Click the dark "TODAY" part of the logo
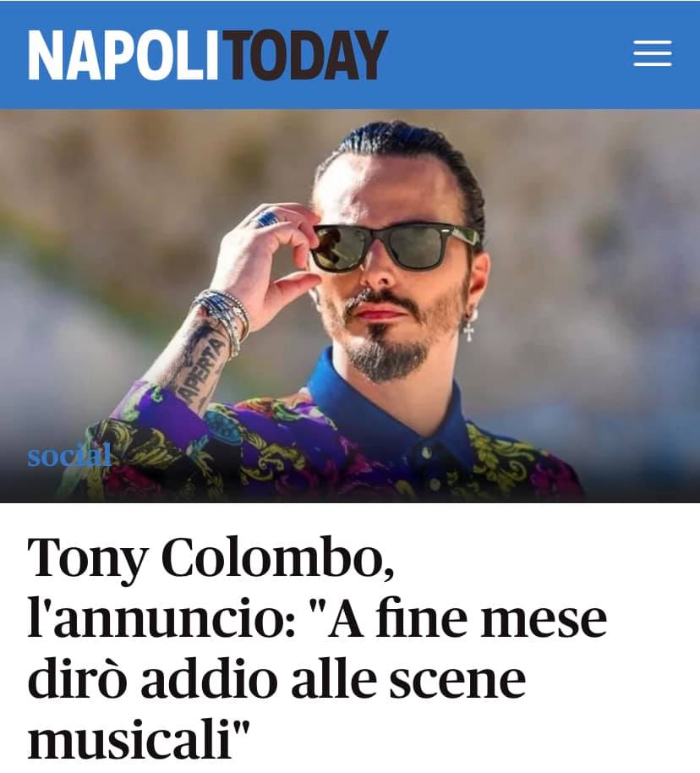700x773 pixels. point(304,55)
